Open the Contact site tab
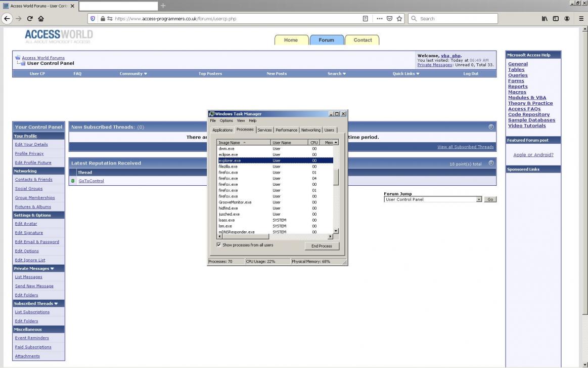The width and height of the screenshot is (588, 368). pos(363,40)
